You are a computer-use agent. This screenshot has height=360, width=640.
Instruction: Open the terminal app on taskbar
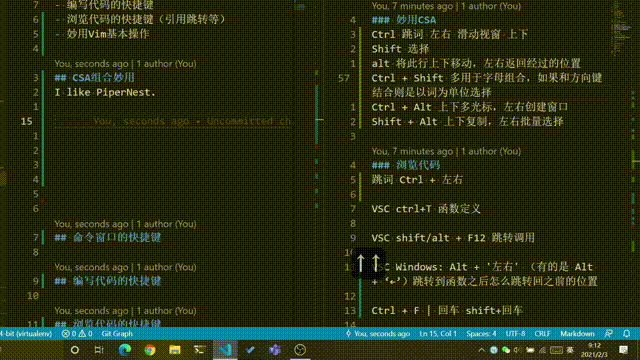click(x=200, y=350)
